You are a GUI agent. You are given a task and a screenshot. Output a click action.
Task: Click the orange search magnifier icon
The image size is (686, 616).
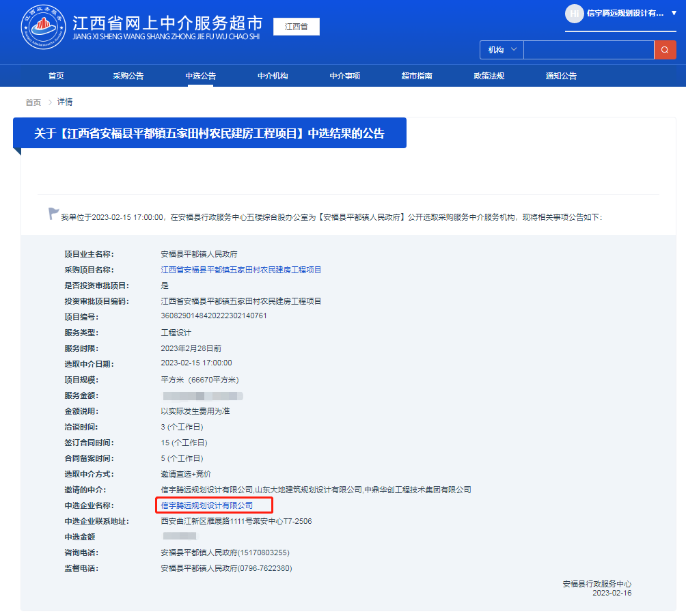point(665,50)
